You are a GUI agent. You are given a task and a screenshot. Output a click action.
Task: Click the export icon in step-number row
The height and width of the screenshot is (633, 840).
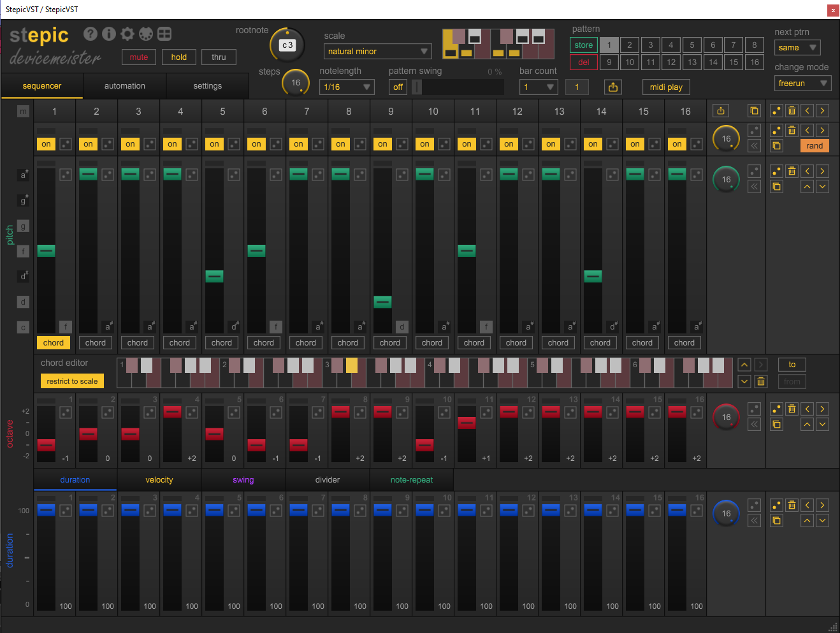coord(721,111)
